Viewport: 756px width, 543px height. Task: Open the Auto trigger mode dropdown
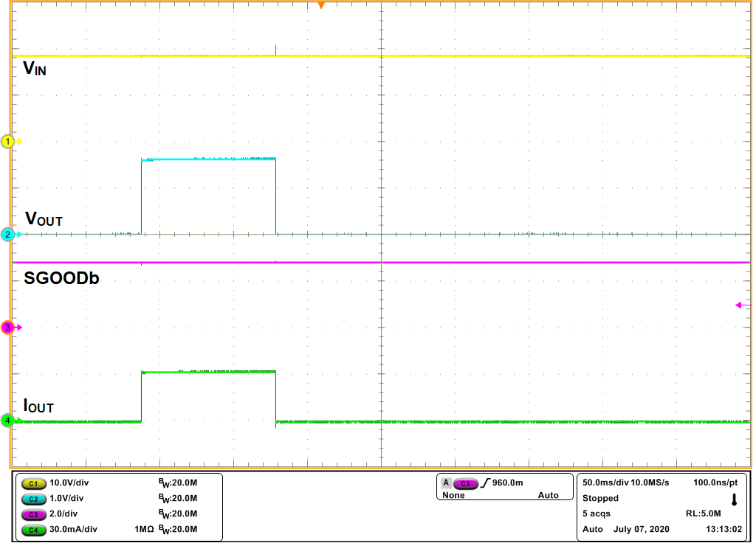point(549,495)
